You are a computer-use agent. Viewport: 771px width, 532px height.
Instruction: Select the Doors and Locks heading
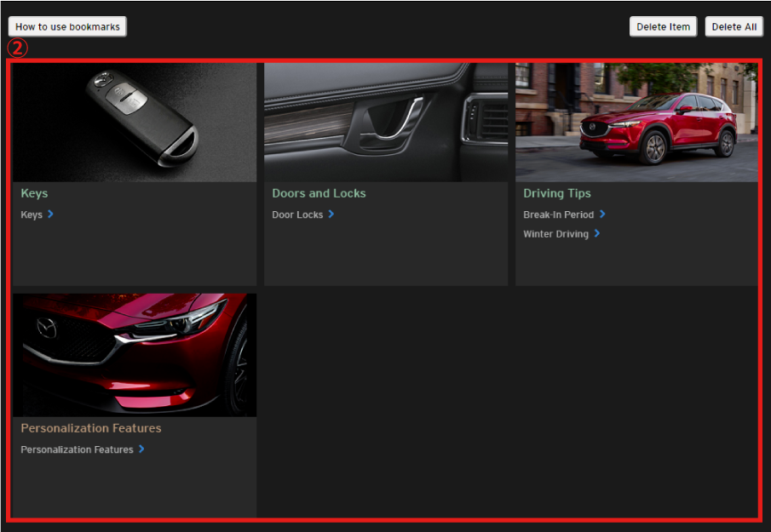click(x=319, y=193)
